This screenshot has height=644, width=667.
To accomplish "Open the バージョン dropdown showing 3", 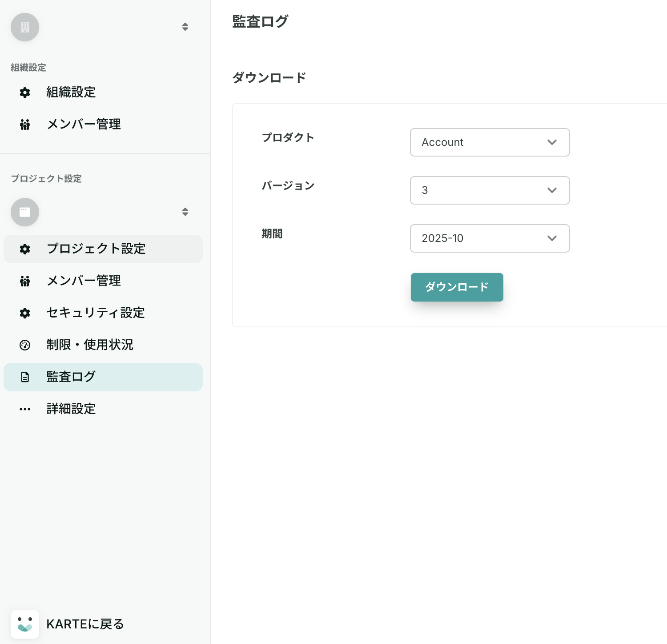I will (x=490, y=190).
